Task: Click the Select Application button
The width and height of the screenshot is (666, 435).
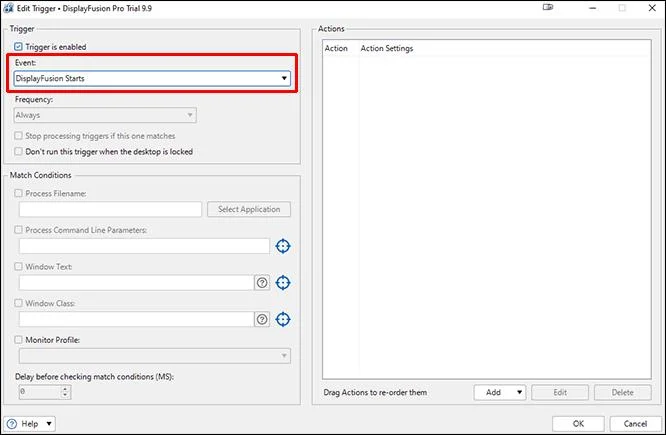Action: [249, 209]
